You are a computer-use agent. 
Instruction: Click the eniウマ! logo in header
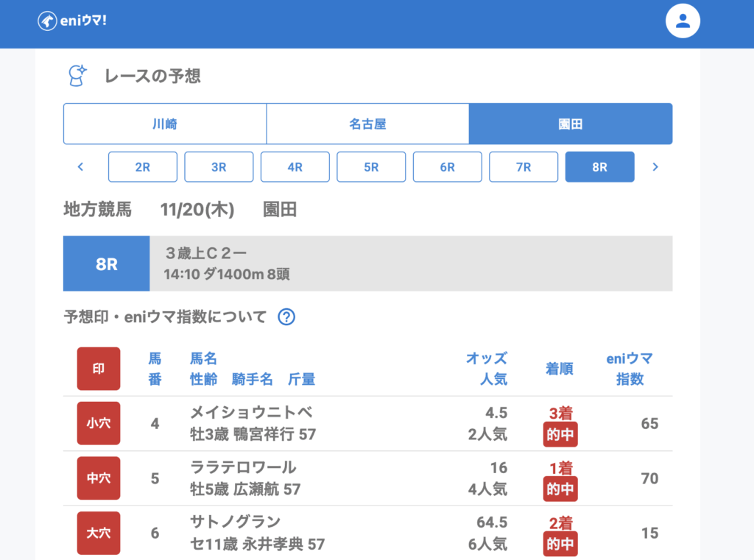click(72, 21)
